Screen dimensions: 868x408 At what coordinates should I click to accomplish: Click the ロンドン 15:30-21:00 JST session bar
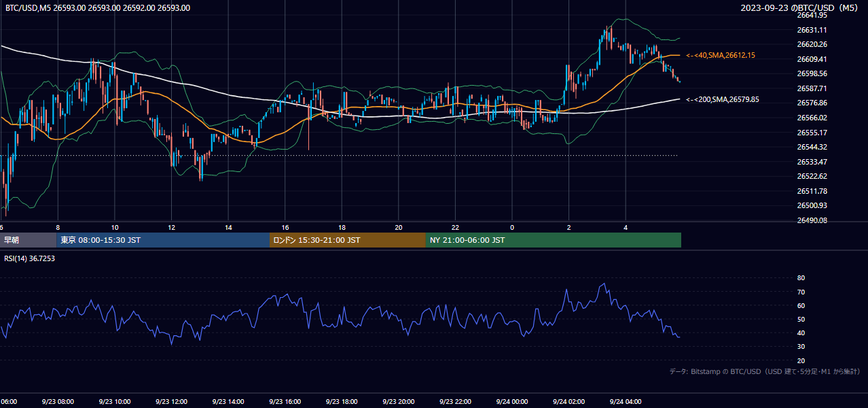pyautogui.click(x=348, y=240)
